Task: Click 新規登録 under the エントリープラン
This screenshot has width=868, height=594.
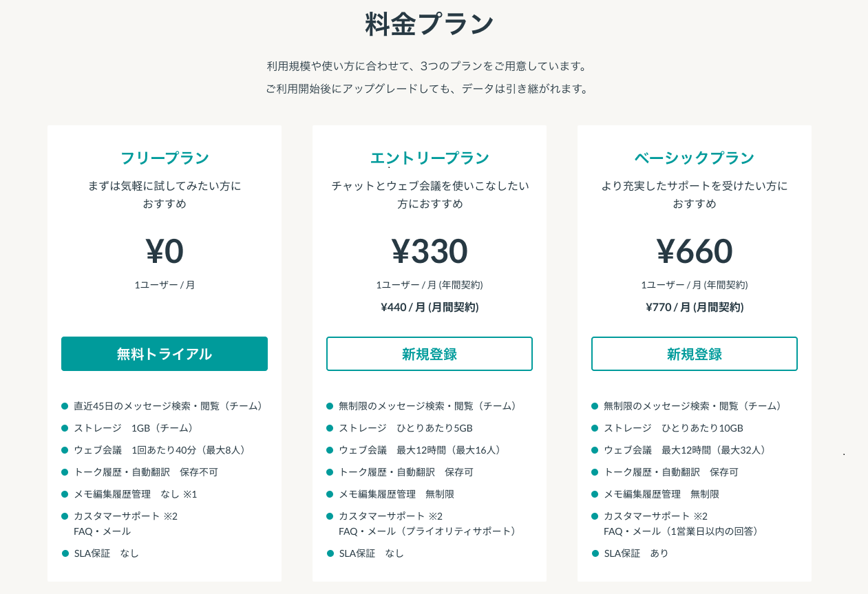Action: 430,354
